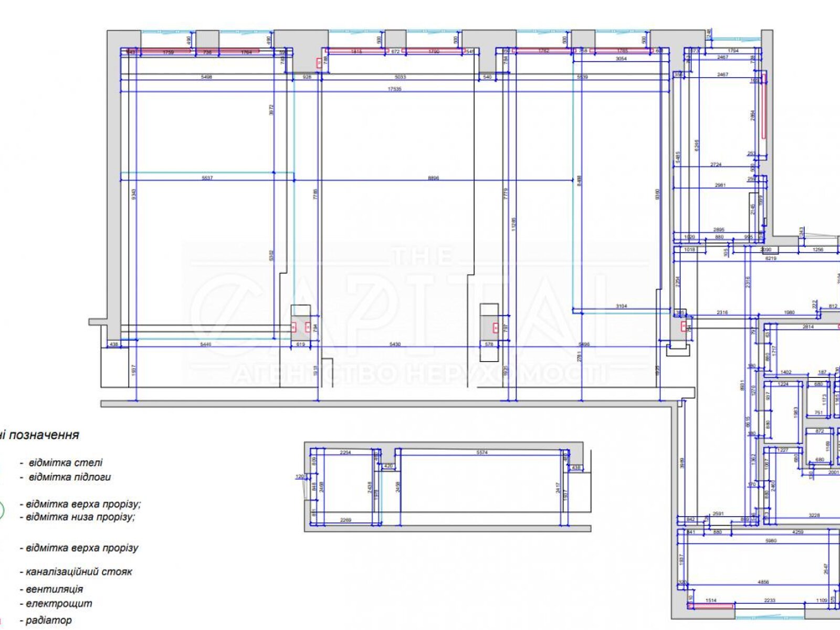Select the dimension value "5446"

click(206, 345)
